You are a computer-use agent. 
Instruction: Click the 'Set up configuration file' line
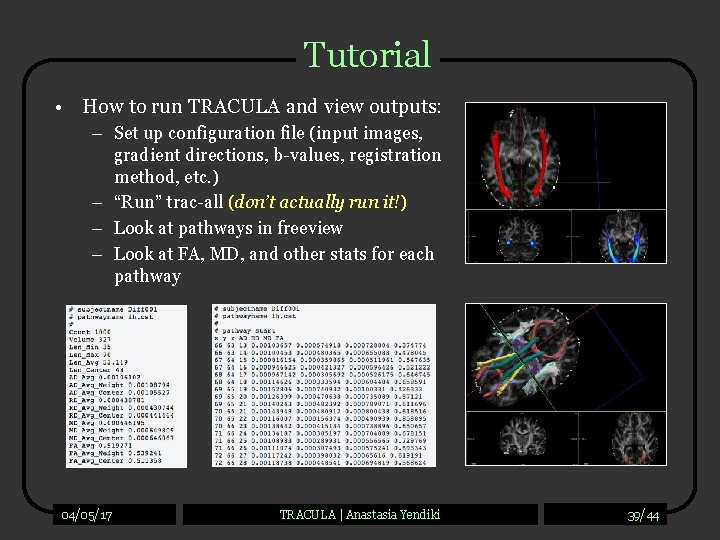point(268,133)
